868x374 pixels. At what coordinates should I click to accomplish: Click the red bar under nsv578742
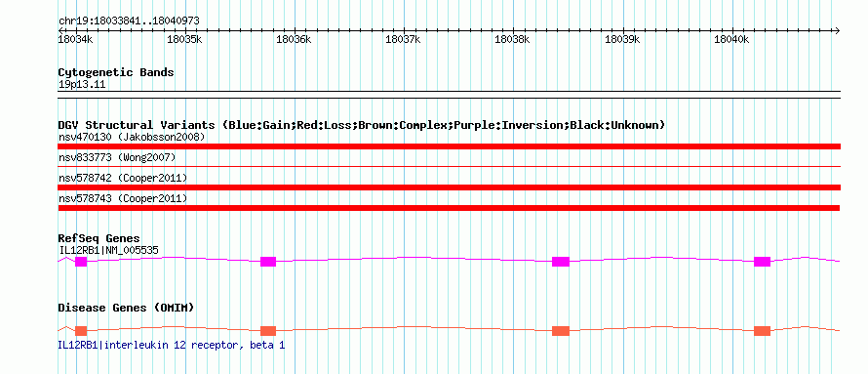tap(449, 187)
